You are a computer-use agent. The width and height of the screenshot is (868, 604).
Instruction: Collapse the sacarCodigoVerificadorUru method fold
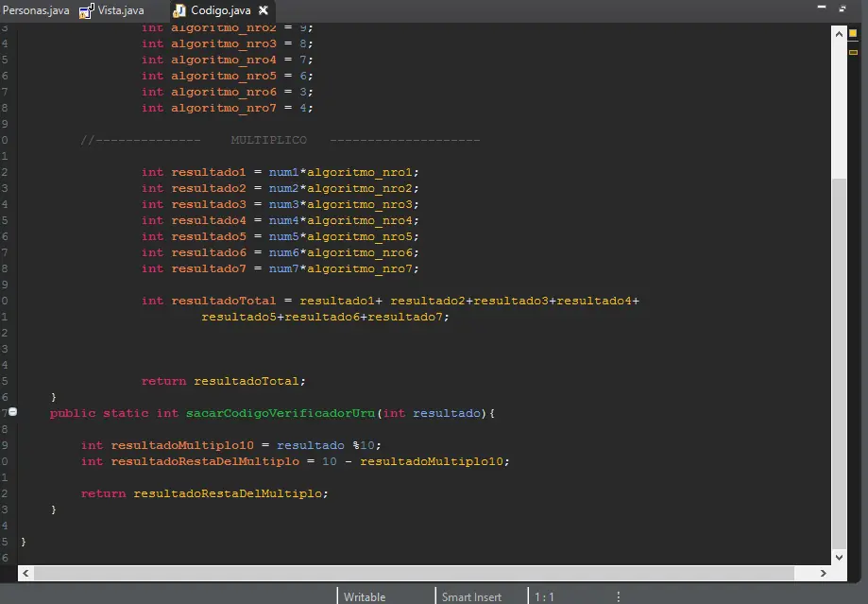coord(12,411)
